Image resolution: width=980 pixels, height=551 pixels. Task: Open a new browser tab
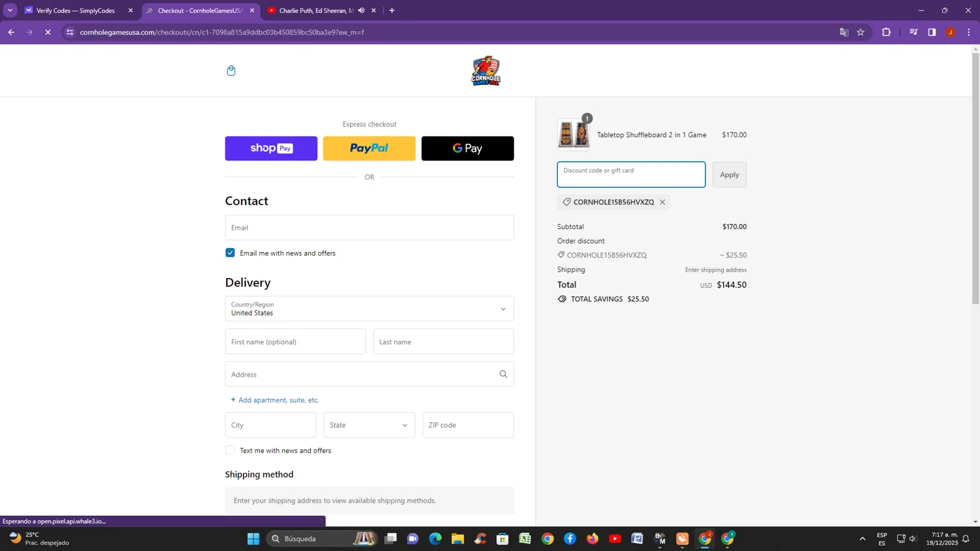(x=392, y=10)
